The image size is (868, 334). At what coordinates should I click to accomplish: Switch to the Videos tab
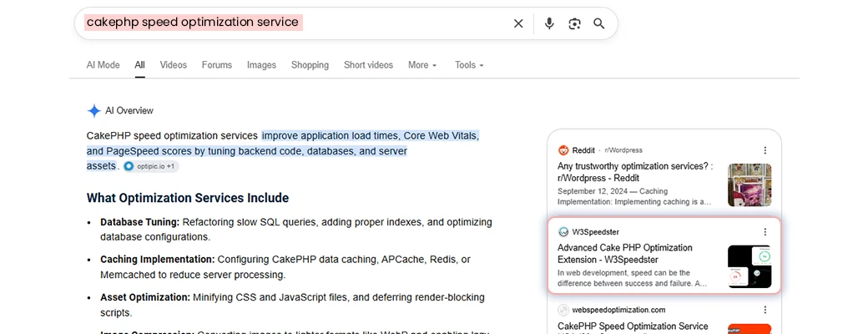click(x=174, y=65)
